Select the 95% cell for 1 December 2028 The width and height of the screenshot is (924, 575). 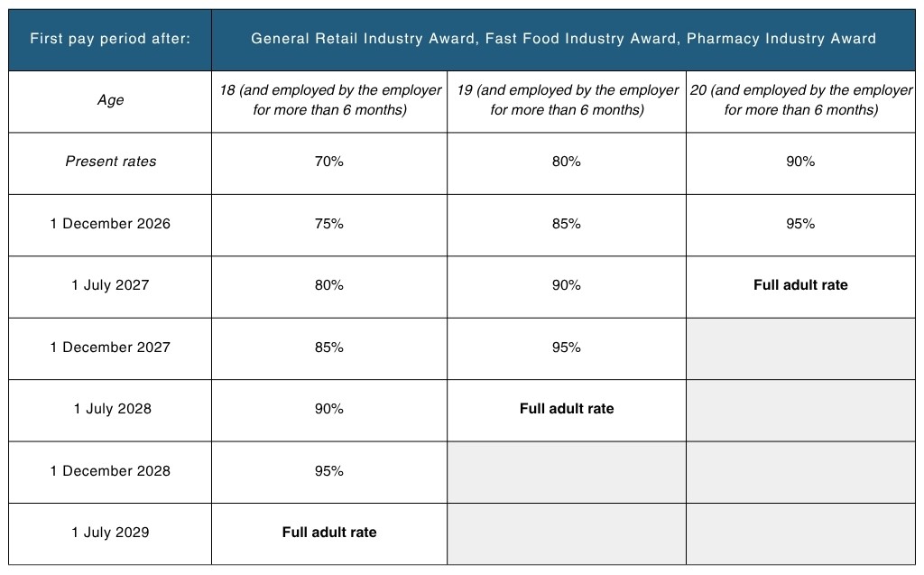coord(329,471)
